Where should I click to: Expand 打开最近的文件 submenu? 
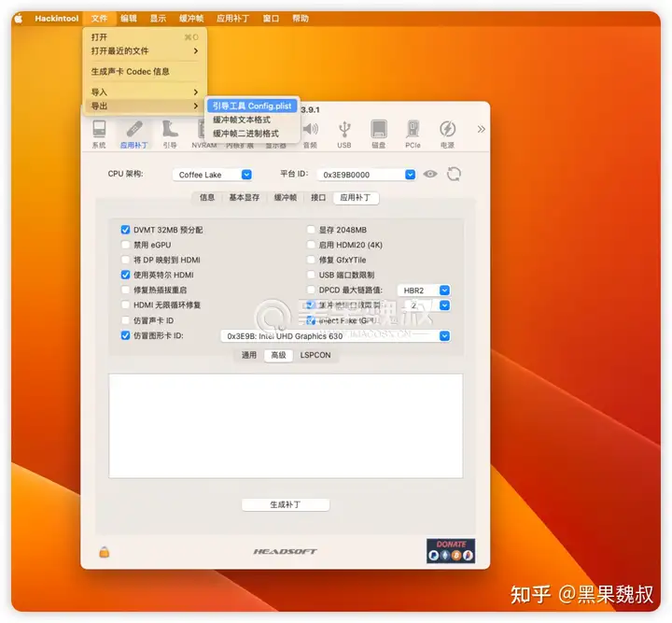[x=145, y=51]
